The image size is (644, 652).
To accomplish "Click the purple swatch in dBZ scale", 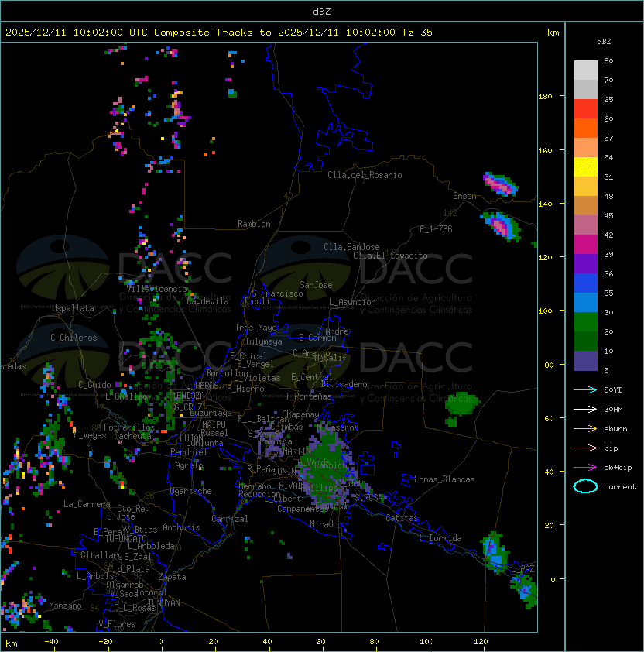I will click(x=585, y=263).
